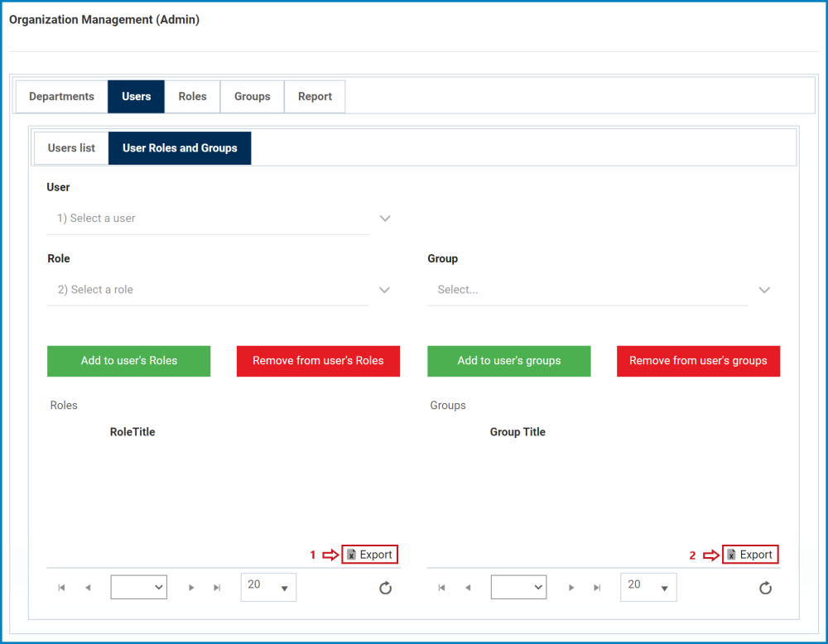
Task: Go to last page in Groups grid
Action: pos(597,588)
